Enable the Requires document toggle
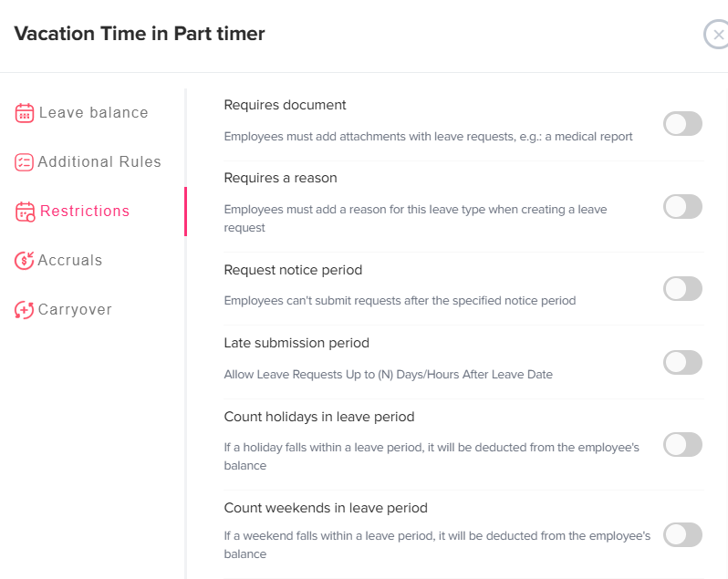Viewport: 728px width, 579px height. [x=682, y=124]
